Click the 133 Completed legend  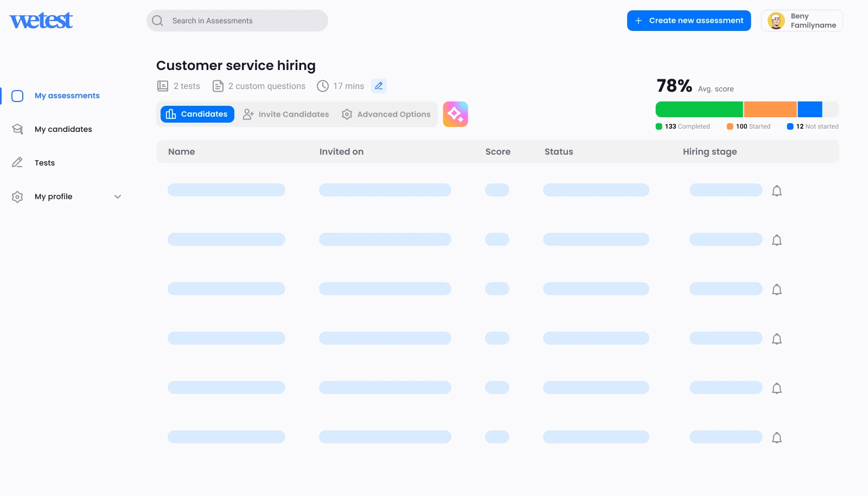[683, 126]
